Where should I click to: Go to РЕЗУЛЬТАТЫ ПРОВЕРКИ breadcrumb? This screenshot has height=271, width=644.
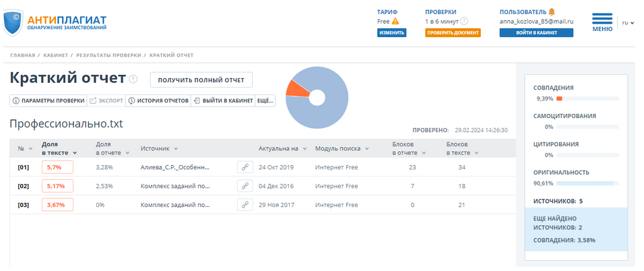[108, 55]
